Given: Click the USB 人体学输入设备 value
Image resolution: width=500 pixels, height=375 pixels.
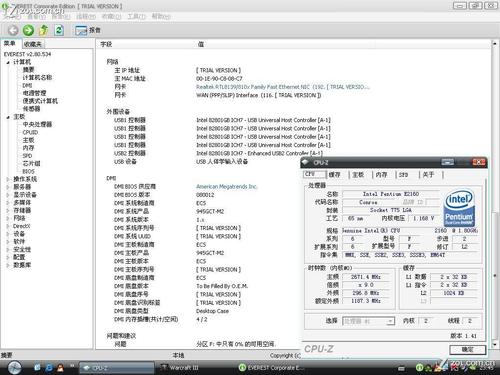Looking at the screenshot, I should 222,162.
